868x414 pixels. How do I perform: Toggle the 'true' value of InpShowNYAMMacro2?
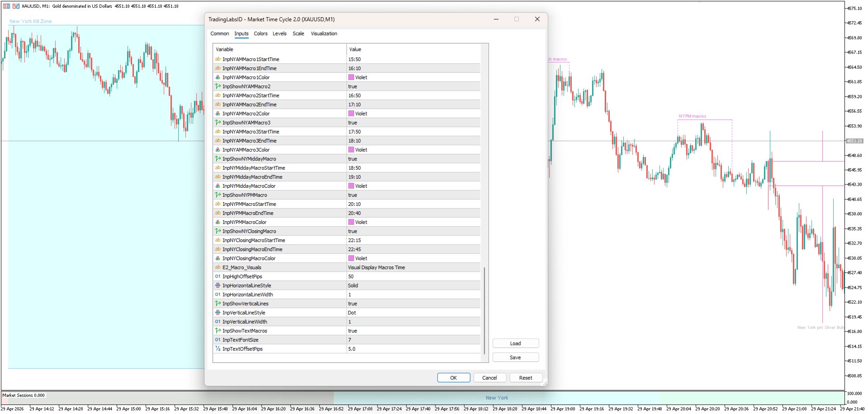352,86
